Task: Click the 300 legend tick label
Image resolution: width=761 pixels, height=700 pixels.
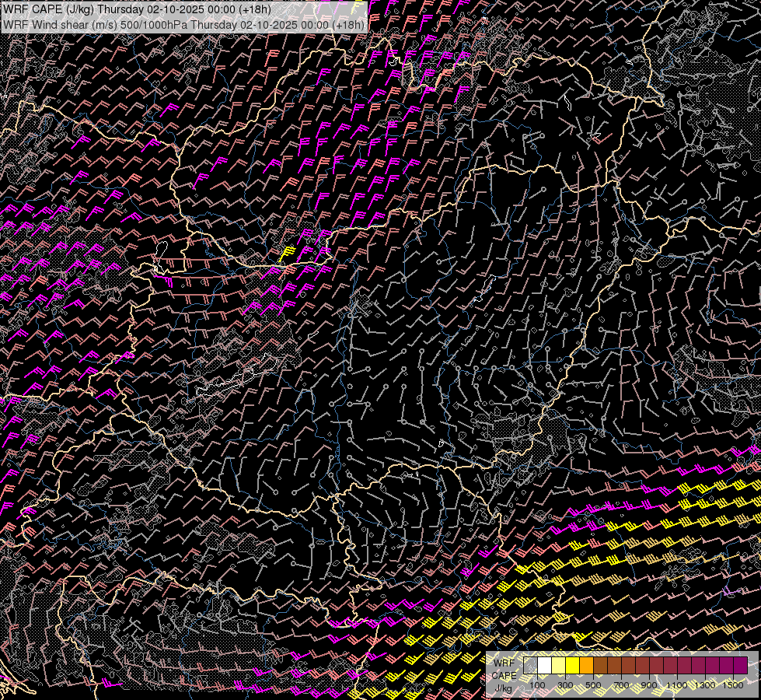Action: tap(565, 685)
